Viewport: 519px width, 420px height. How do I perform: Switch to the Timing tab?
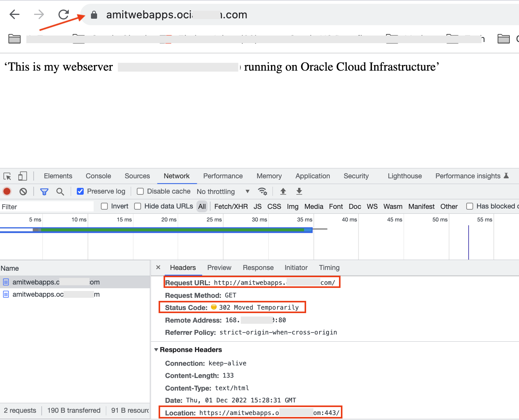(329, 268)
